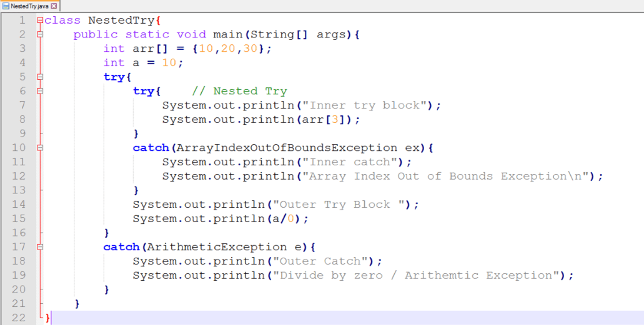Click the class name NestedTry on line 1

click(122, 20)
